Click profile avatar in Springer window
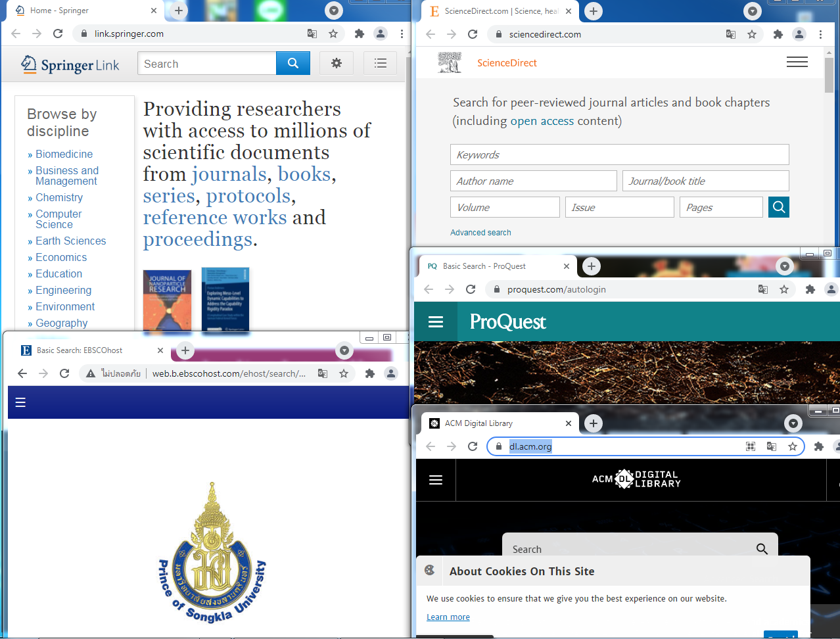840x639 pixels. pyautogui.click(x=381, y=34)
